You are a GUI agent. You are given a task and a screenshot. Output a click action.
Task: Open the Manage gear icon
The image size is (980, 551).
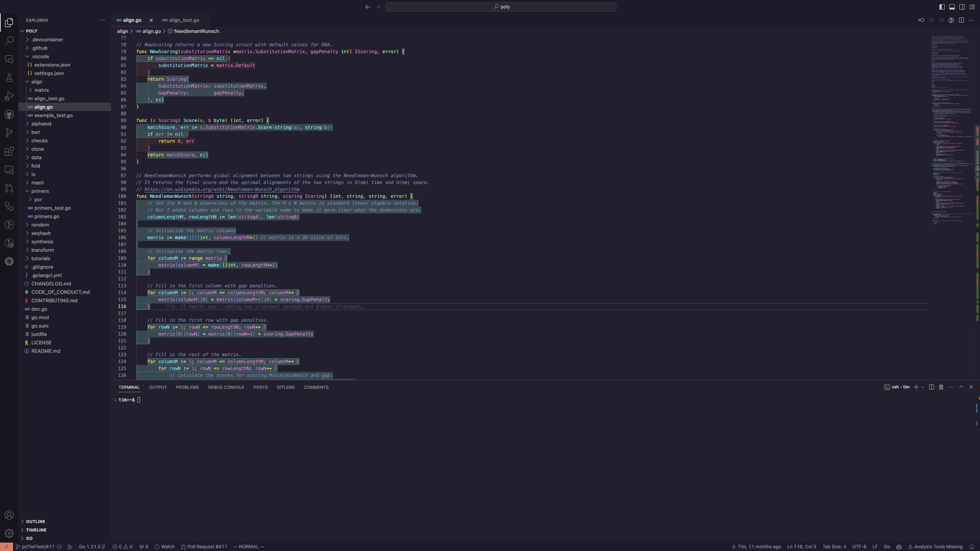point(9,533)
